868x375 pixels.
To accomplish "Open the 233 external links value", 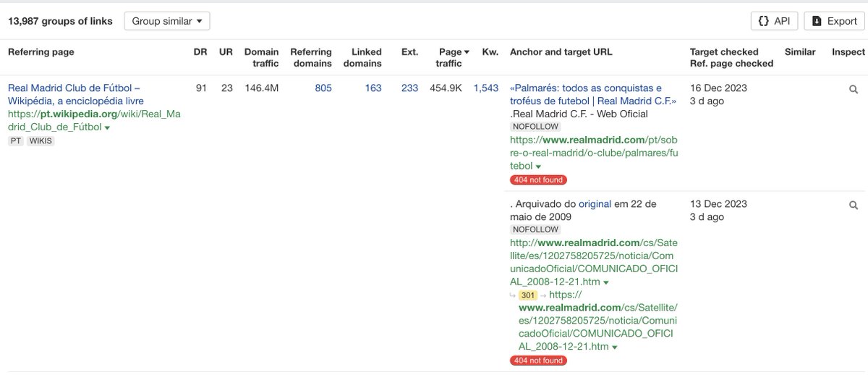I will tap(409, 88).
